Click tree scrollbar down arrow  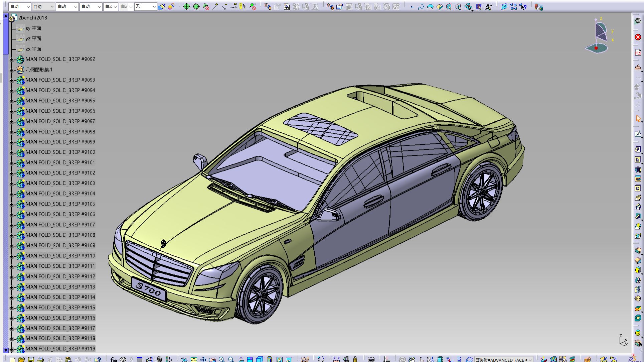click(x=6, y=350)
